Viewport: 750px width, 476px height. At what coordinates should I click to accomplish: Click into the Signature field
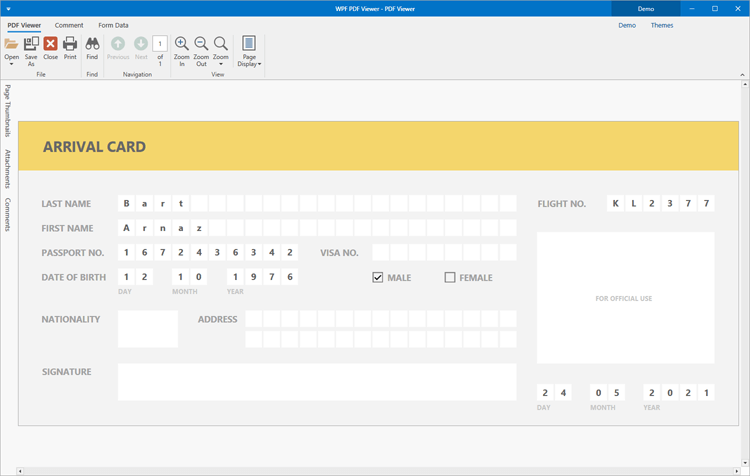tap(316, 381)
